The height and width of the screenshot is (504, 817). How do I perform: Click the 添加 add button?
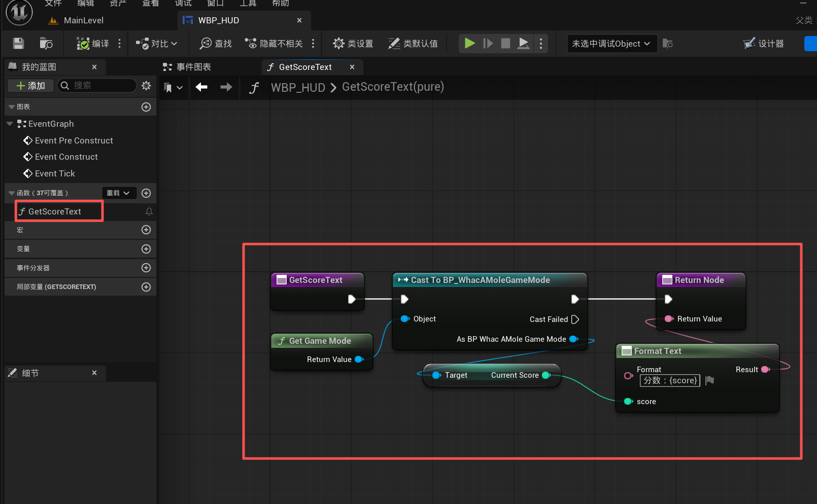[30, 86]
